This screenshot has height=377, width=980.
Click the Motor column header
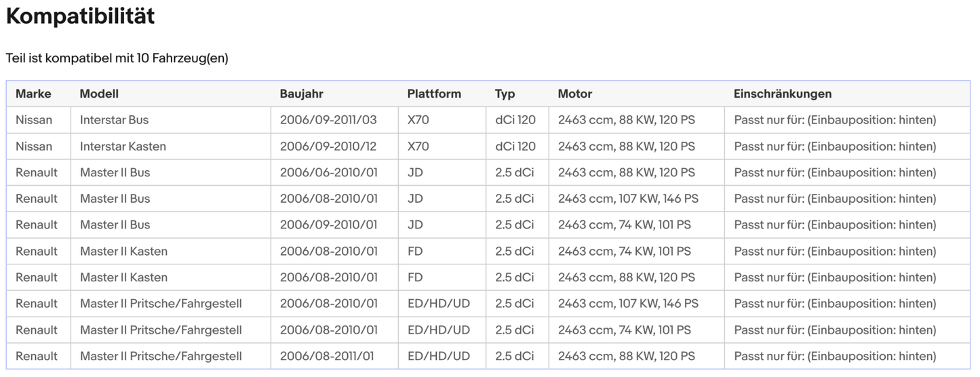click(574, 94)
